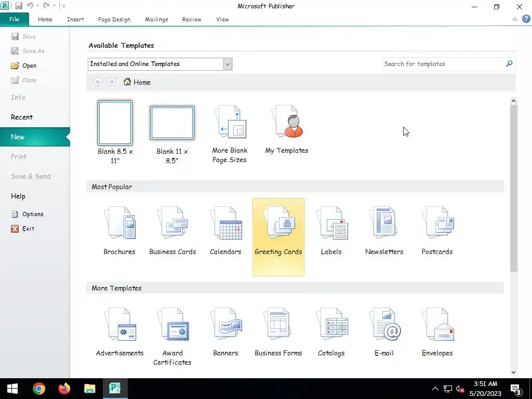Select New in the backstage sidebar
The width and height of the screenshot is (532, 399).
coord(35,137)
